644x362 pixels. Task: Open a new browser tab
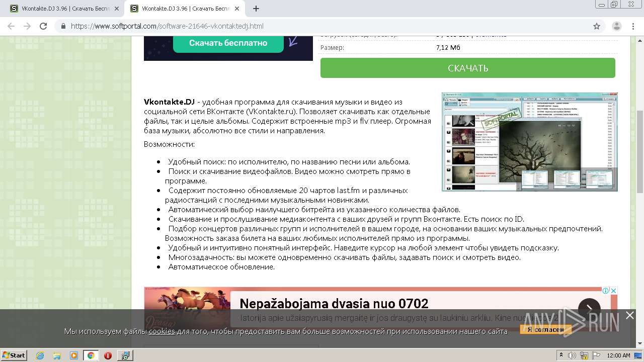pos(256,9)
